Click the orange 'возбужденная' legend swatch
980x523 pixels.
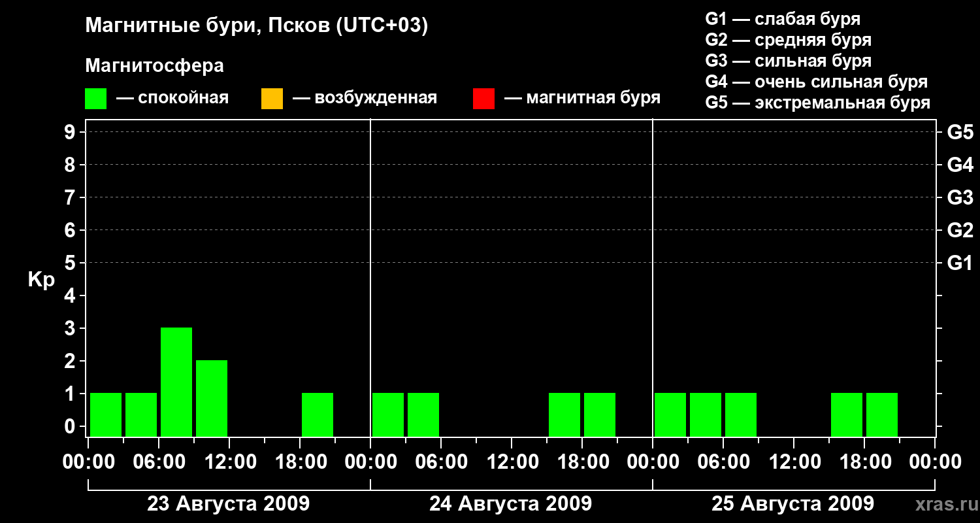click(272, 99)
